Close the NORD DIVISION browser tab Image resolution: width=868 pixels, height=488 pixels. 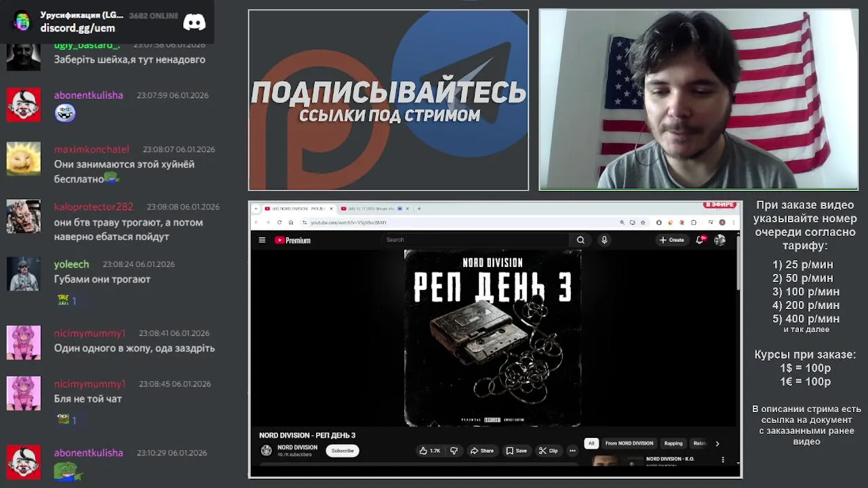332,209
